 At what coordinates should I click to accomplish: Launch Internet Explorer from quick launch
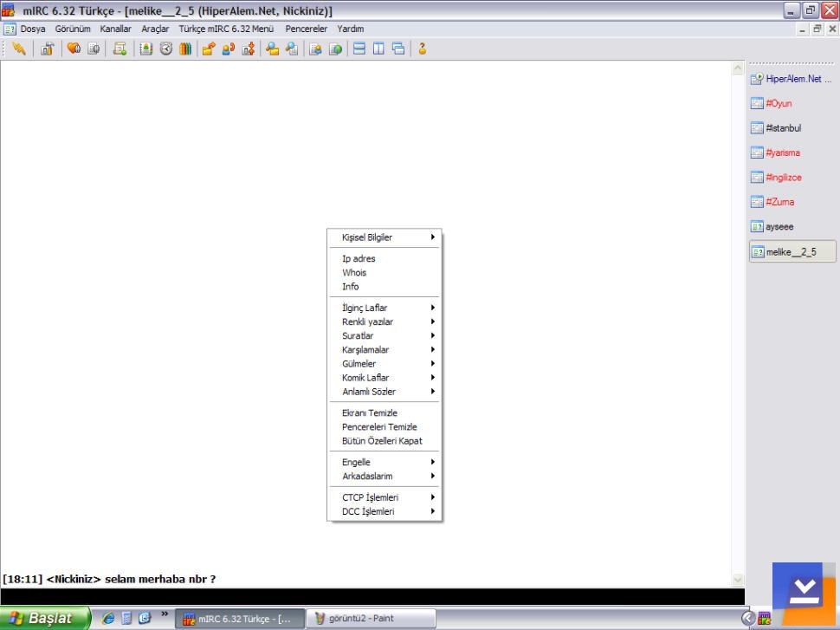tap(108, 618)
